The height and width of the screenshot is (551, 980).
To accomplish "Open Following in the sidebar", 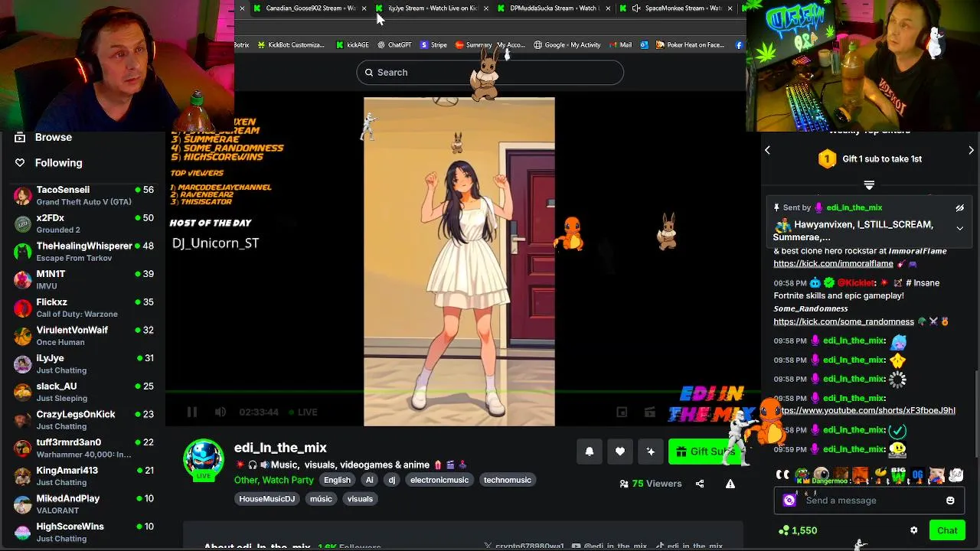I will click(58, 162).
